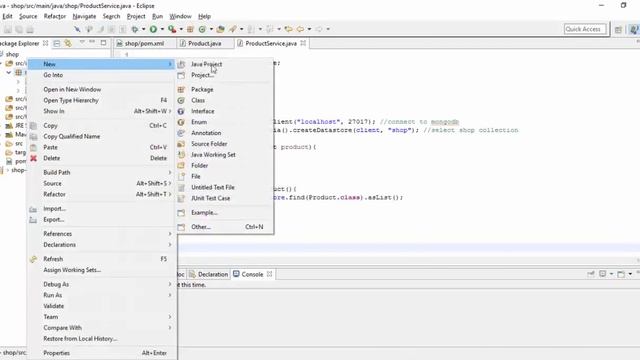Open the Navigate menu
This screenshot has height=360, width=640.
point(84,16)
